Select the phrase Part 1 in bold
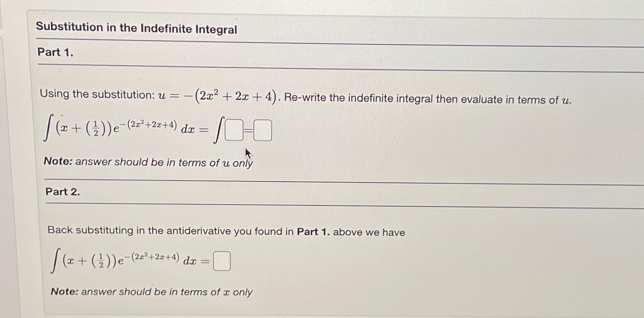This screenshot has width=644, height=318. pos(313,231)
